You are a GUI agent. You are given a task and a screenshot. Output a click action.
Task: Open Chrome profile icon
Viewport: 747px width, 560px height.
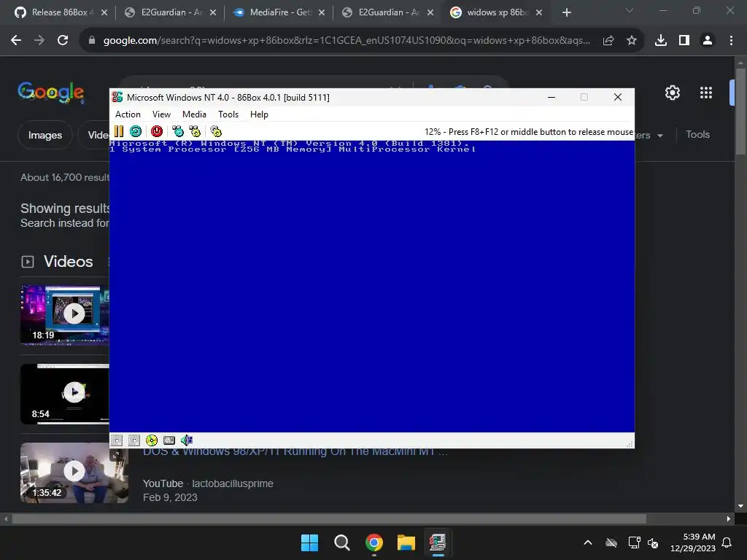[x=708, y=41]
